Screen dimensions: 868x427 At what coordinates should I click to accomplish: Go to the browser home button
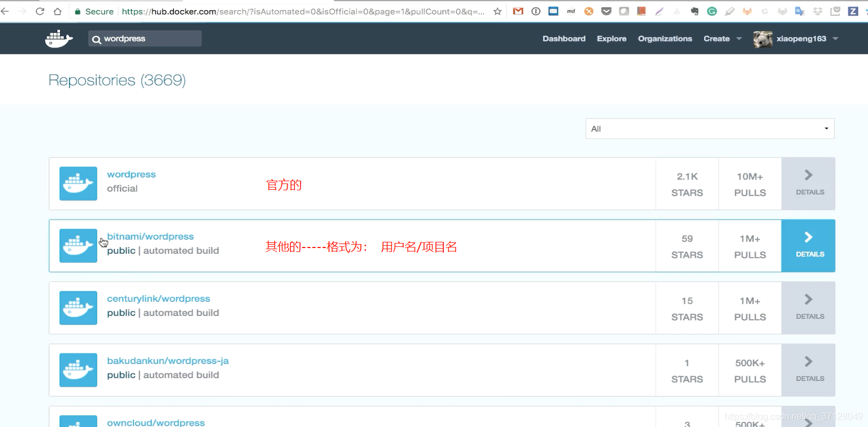(58, 11)
